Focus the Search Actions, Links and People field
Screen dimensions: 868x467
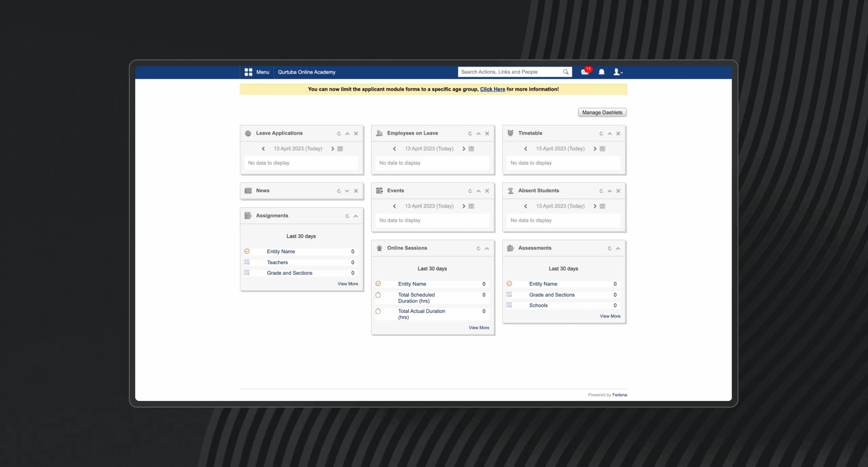509,72
